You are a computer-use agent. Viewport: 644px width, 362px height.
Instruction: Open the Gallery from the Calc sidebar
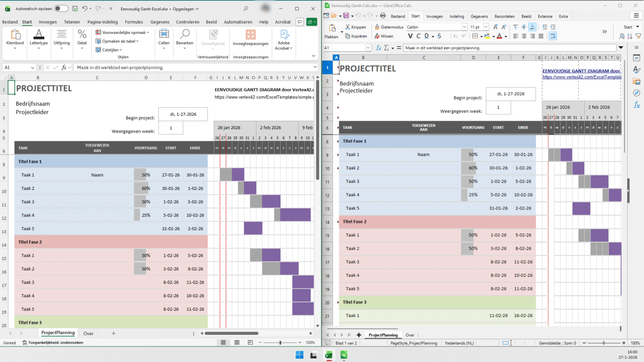click(x=637, y=81)
